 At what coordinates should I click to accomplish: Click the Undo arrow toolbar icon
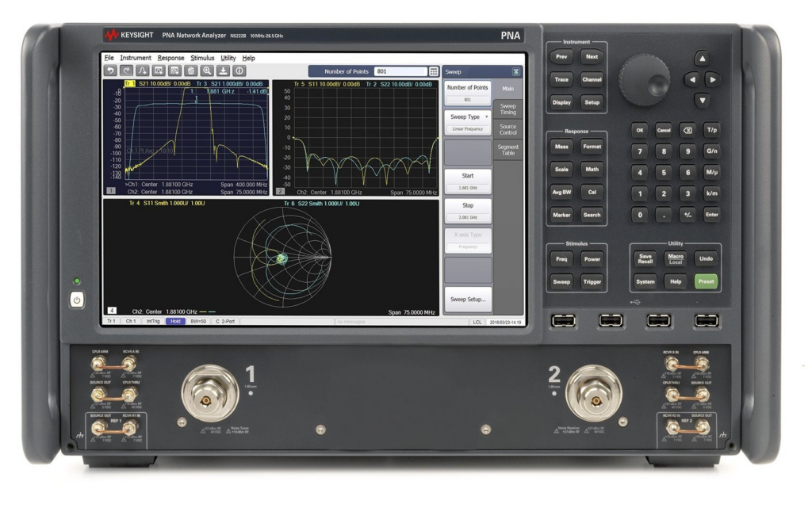tap(110, 71)
